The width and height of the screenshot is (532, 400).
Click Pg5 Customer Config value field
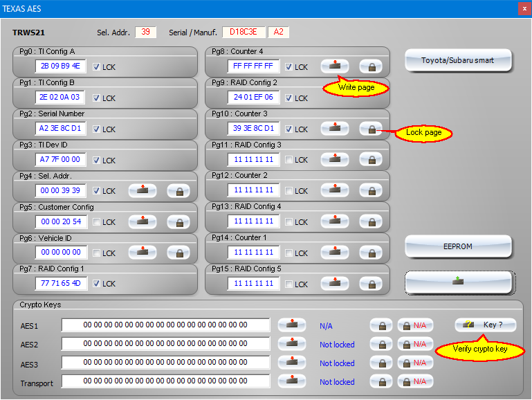pos(61,222)
